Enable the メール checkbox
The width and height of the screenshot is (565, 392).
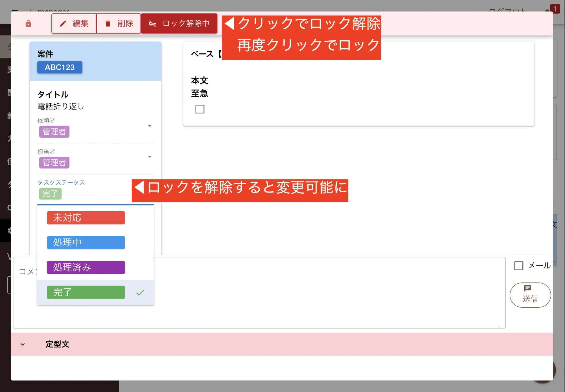click(519, 266)
